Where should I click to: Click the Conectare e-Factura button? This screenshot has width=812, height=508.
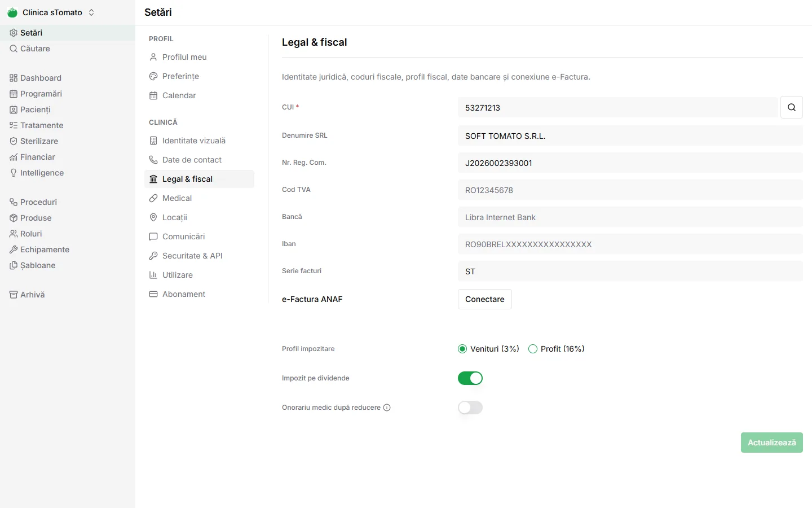click(x=485, y=299)
